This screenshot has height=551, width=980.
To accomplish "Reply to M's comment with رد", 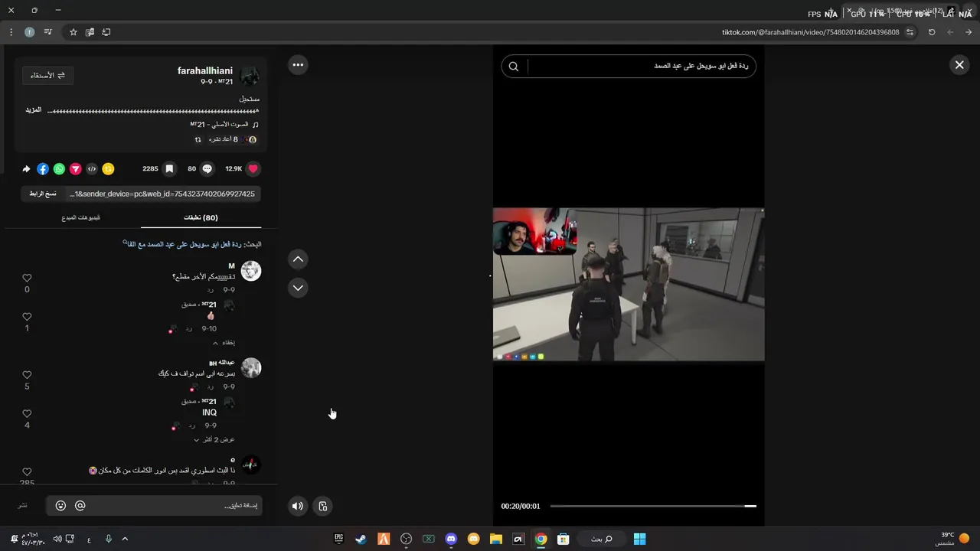I will pyautogui.click(x=211, y=291).
